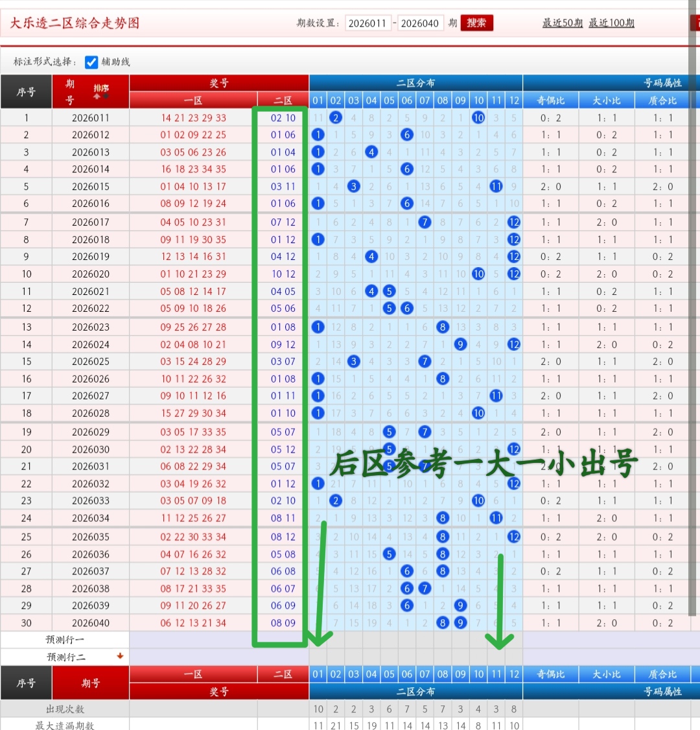This screenshot has height=730, width=700.
Task: Click the 预测行一 row label
Action: tap(65, 640)
